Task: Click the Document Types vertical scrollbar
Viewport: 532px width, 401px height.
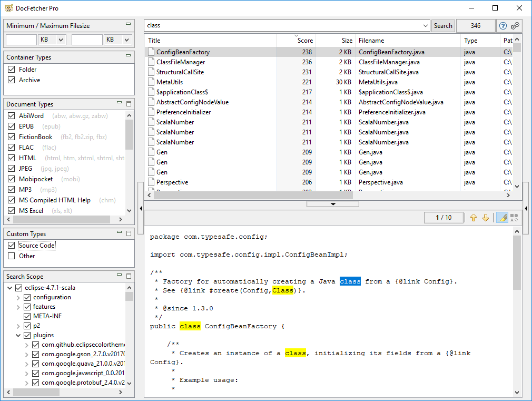Action: pyautogui.click(x=129, y=135)
